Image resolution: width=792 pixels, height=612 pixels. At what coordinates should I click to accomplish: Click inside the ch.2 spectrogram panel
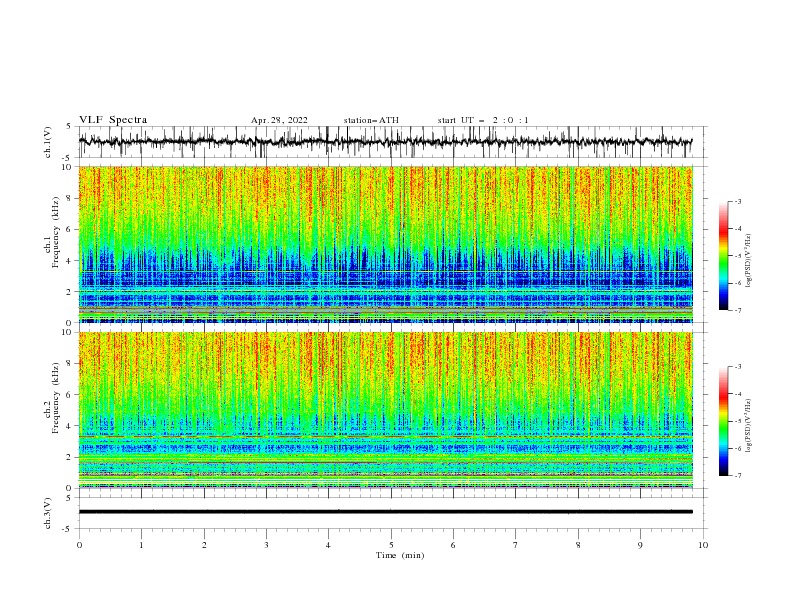click(385, 410)
